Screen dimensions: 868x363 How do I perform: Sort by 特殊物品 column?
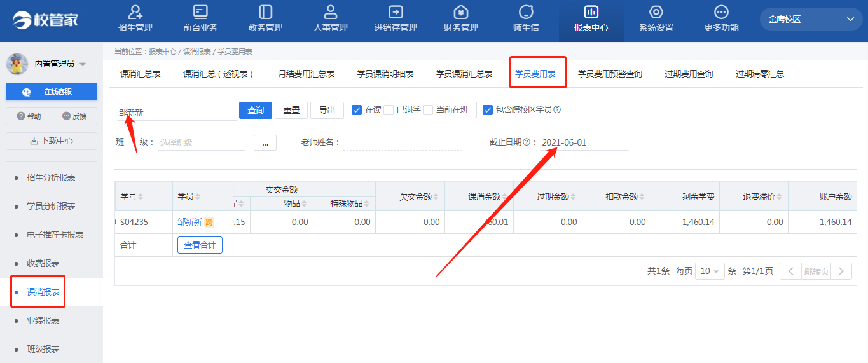366,203
